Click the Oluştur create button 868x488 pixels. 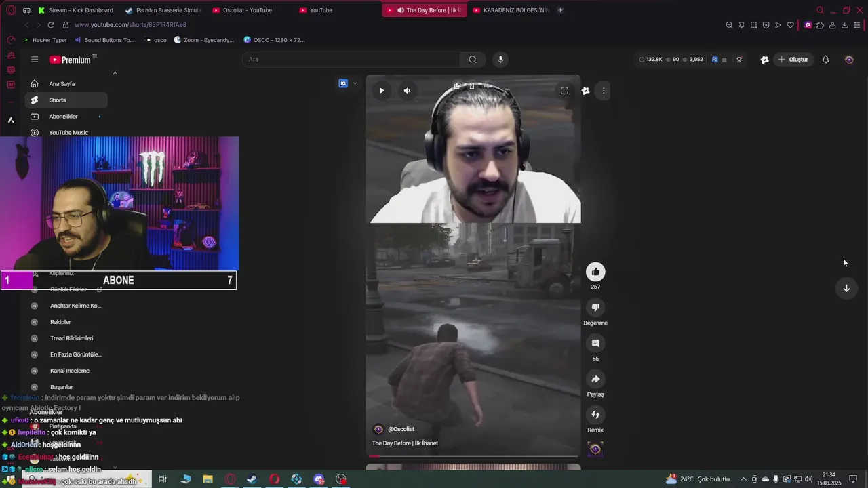pyautogui.click(x=793, y=60)
